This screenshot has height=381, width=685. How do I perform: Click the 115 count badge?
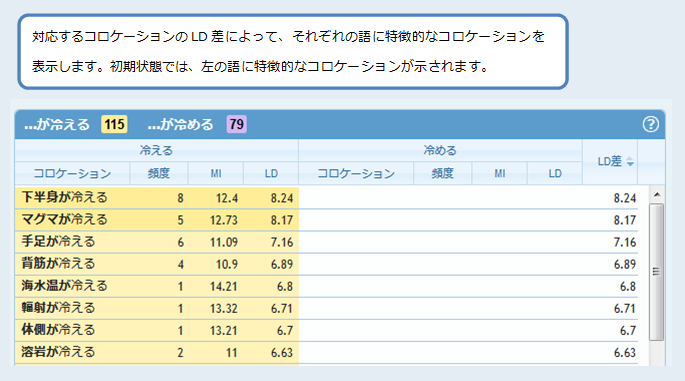tap(114, 125)
